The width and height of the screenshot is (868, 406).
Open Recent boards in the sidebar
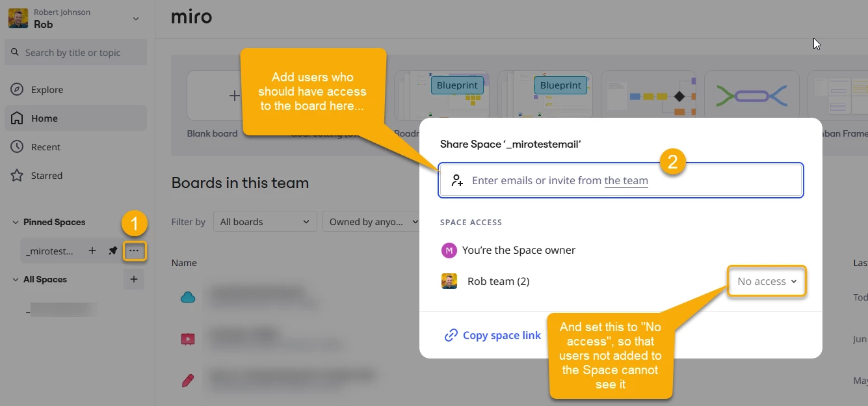(x=75, y=147)
